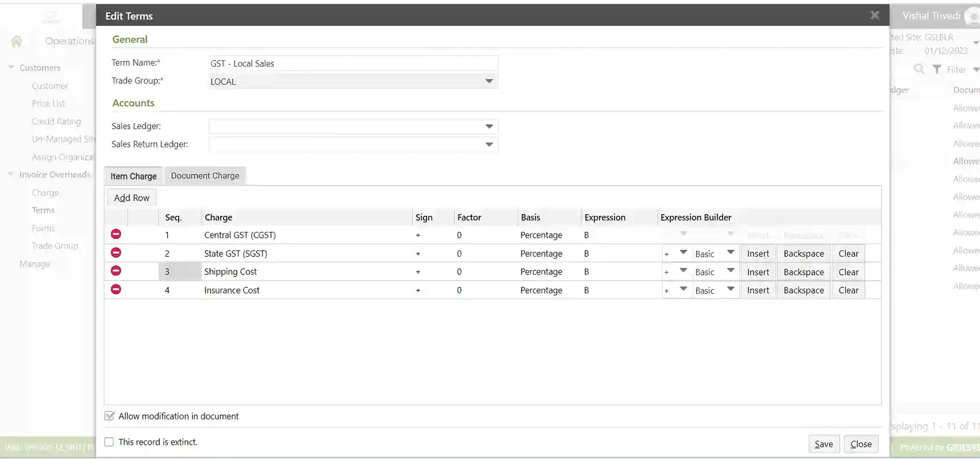
Task: Select the Shipping Cost charge cell
Action: (x=306, y=271)
